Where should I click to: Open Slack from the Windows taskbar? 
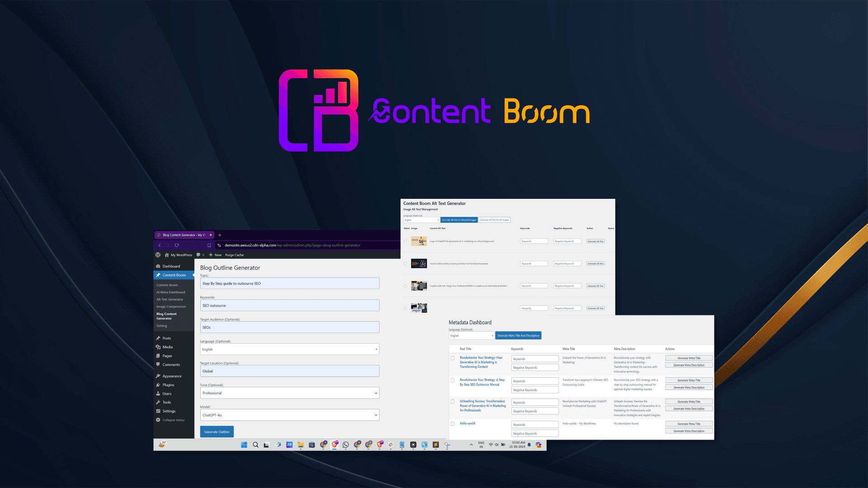click(x=391, y=445)
